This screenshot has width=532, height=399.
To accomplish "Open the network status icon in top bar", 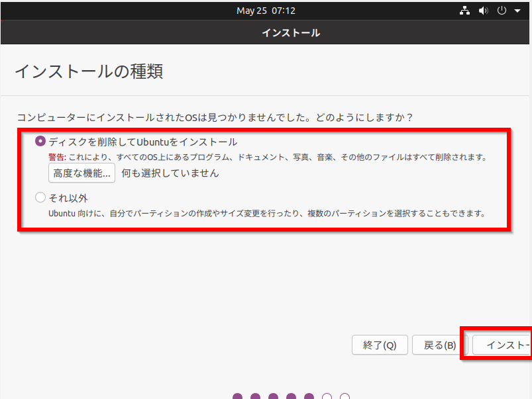I will pos(464,11).
